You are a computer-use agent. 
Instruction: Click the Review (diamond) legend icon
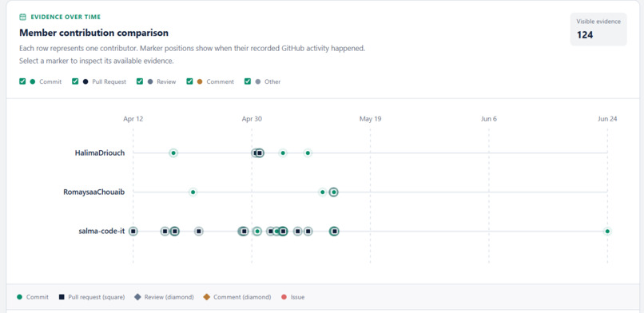(137, 297)
